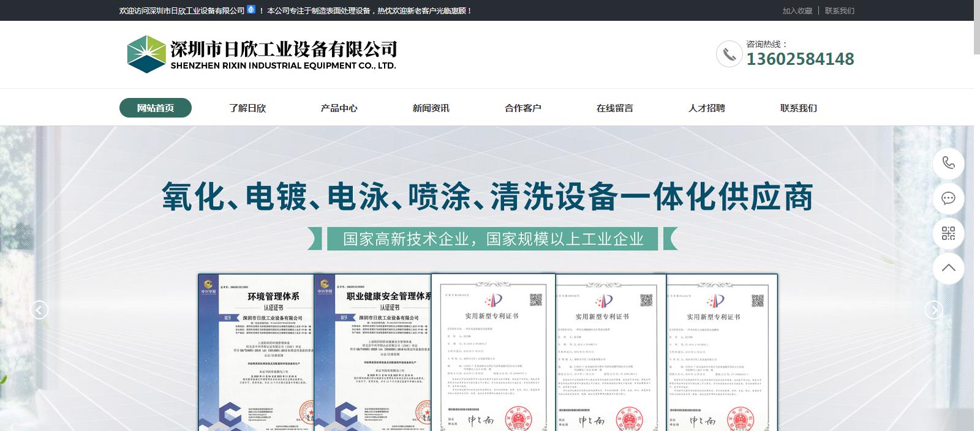Click the back-to-top arrow icon

(948, 268)
